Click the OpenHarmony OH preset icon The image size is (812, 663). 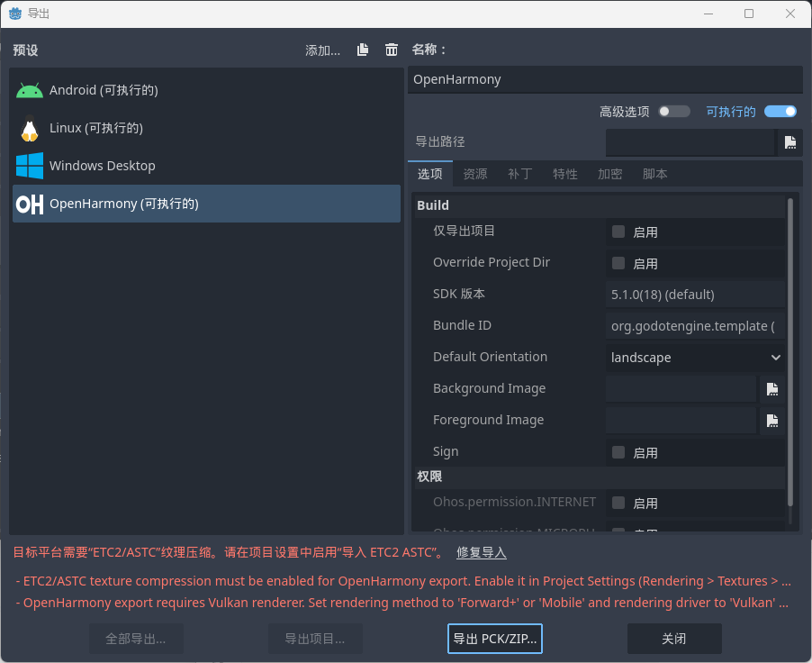(30, 204)
